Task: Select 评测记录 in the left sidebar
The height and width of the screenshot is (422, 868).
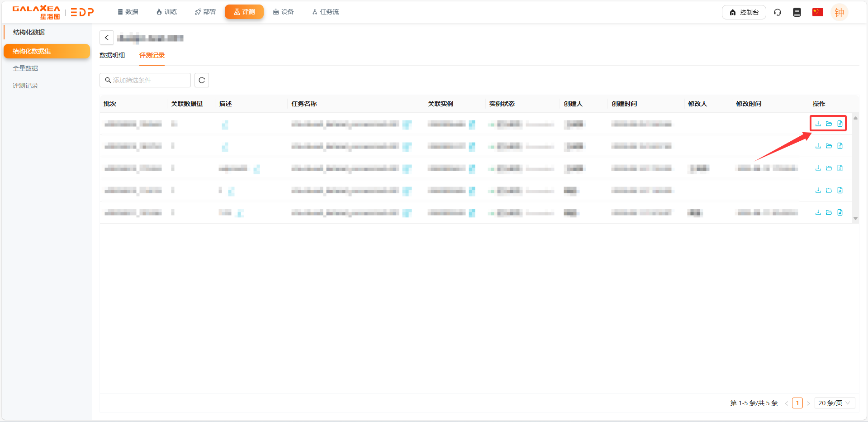Action: click(25, 86)
